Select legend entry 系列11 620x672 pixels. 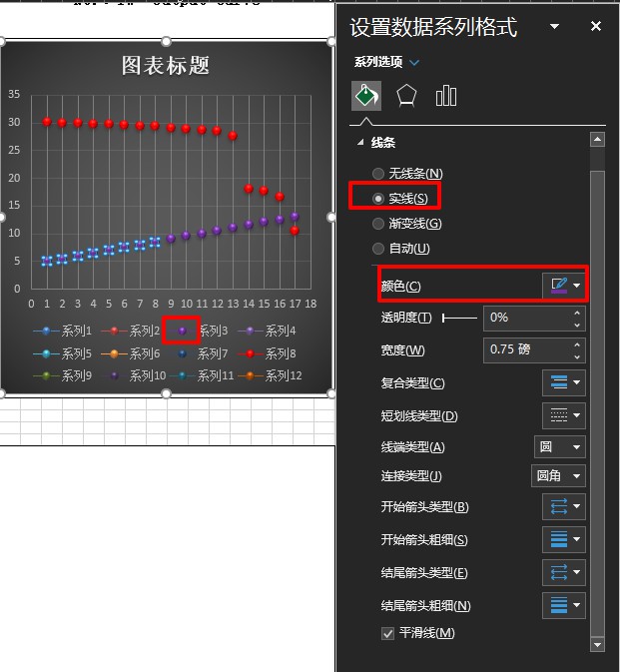point(202,375)
